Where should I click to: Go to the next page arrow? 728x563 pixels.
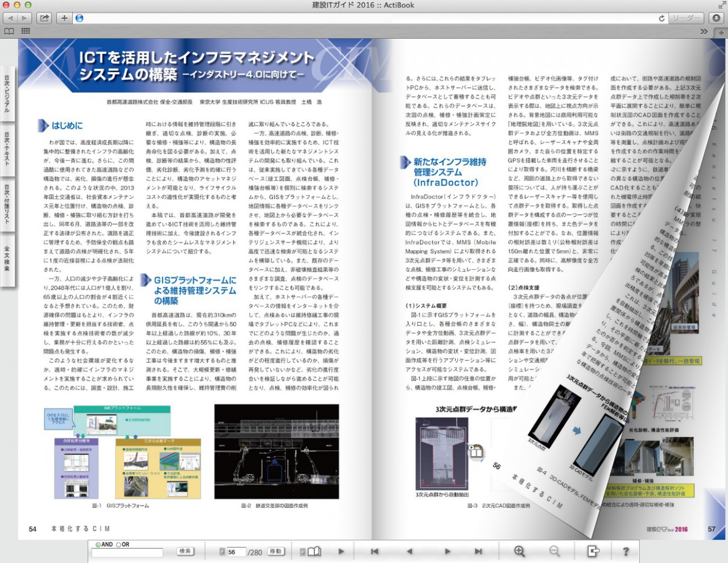pyautogui.click(x=447, y=551)
